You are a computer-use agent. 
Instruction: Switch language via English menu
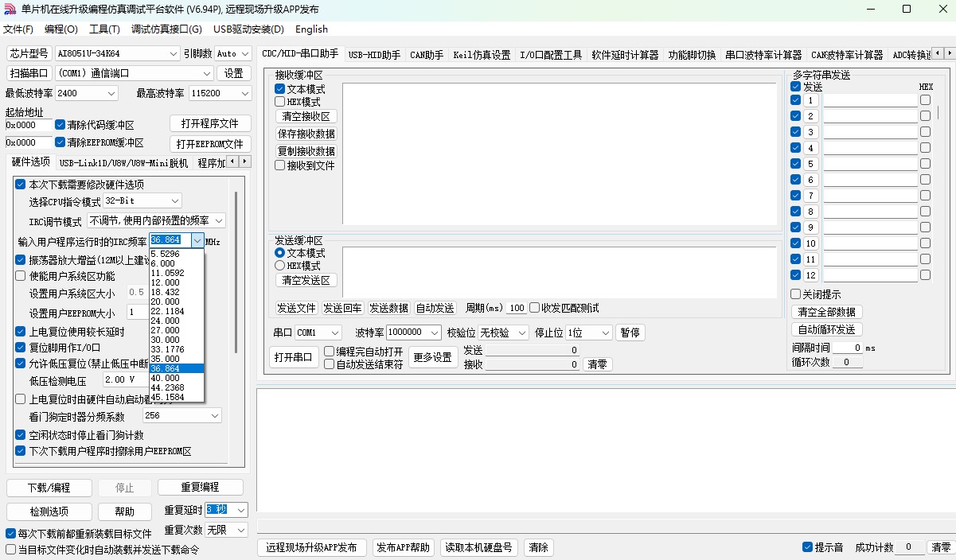(x=311, y=29)
